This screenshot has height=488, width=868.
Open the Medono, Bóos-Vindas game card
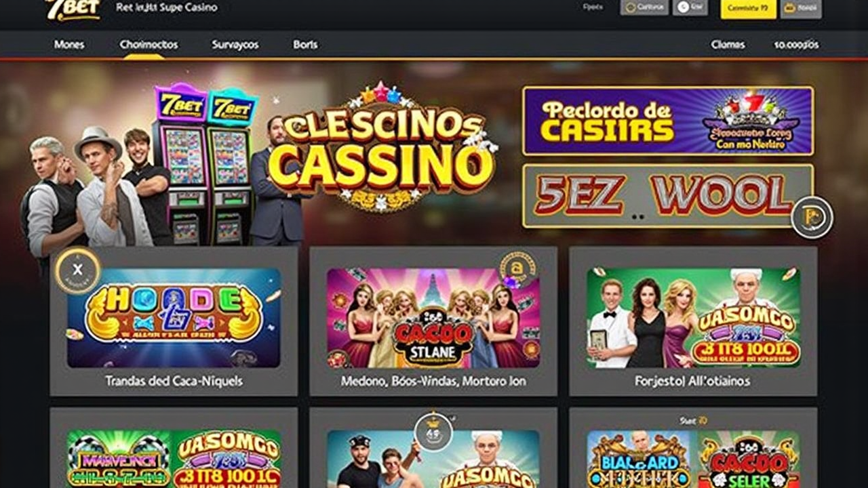[433, 321]
